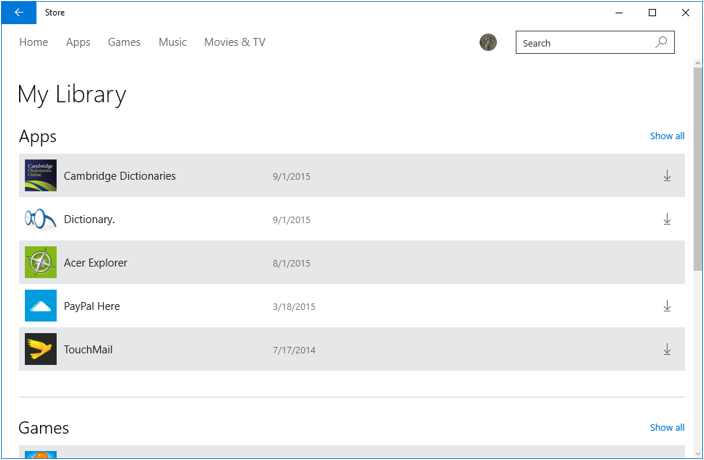
Task: Open Cambridge Dictionaries app icon
Action: pyautogui.click(x=41, y=175)
